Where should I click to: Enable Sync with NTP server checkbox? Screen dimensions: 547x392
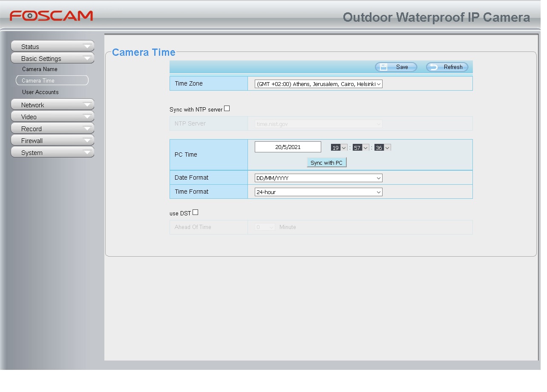[x=227, y=109]
